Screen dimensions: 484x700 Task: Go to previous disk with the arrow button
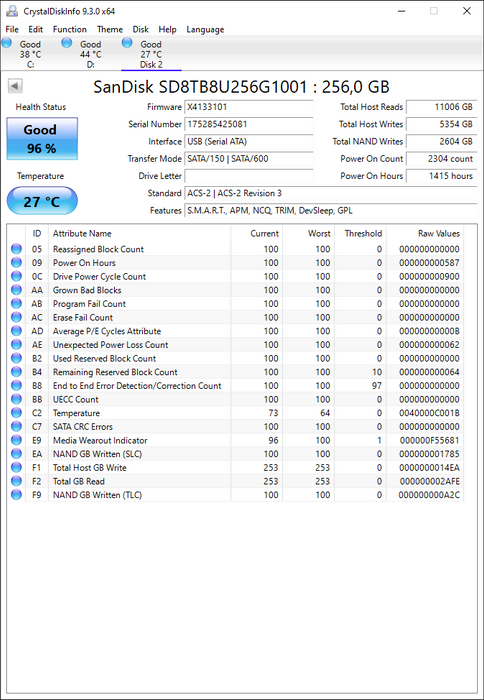15,86
